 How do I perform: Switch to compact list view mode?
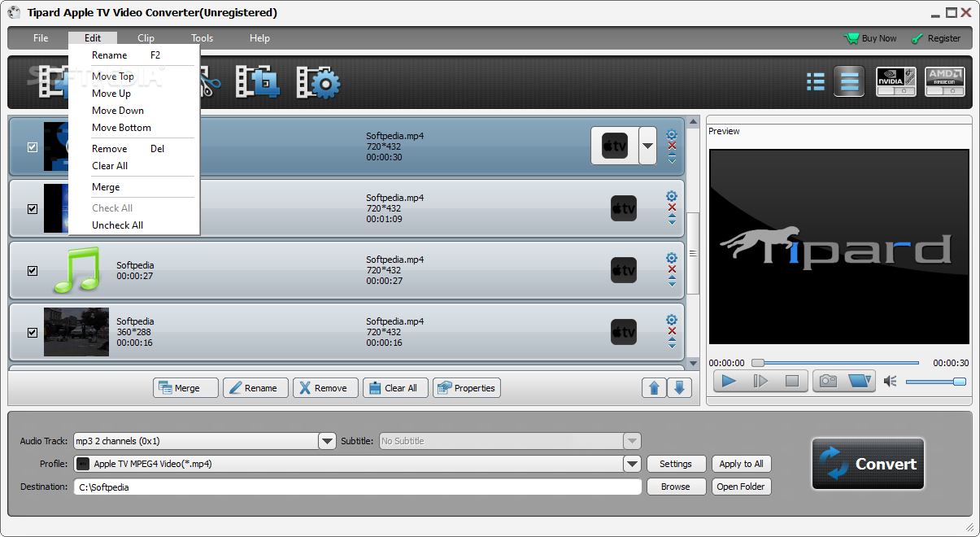click(816, 82)
